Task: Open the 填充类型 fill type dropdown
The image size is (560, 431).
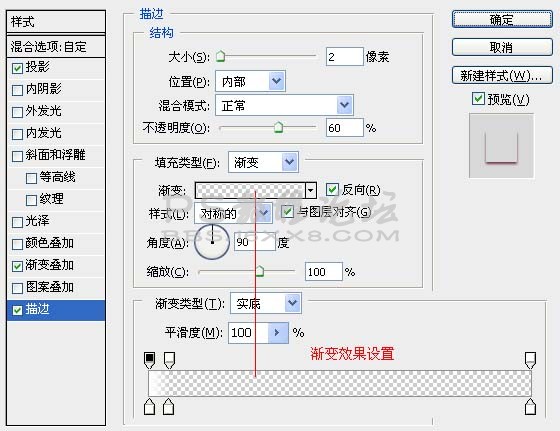Action: coord(263,162)
